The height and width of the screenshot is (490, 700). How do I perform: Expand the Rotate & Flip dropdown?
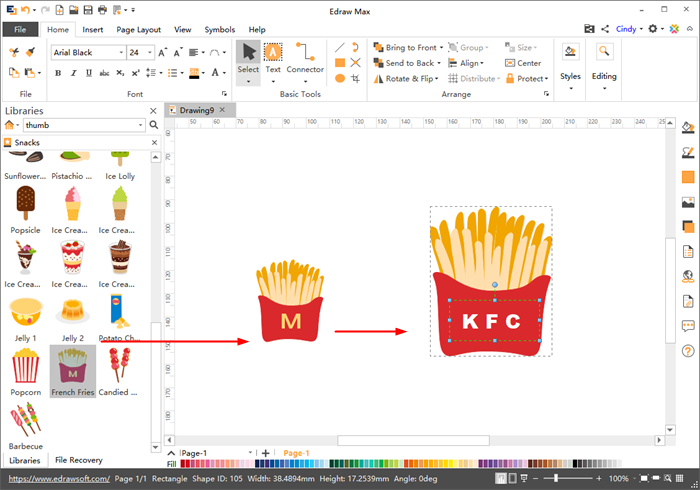point(440,78)
